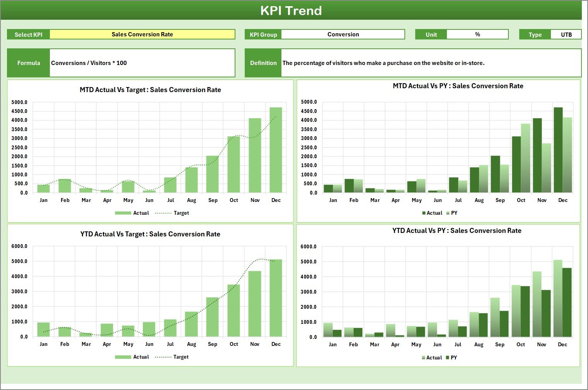Select the 'MTD Actual Vs PY' chart title
The height and width of the screenshot is (390, 588).
pyautogui.click(x=458, y=86)
